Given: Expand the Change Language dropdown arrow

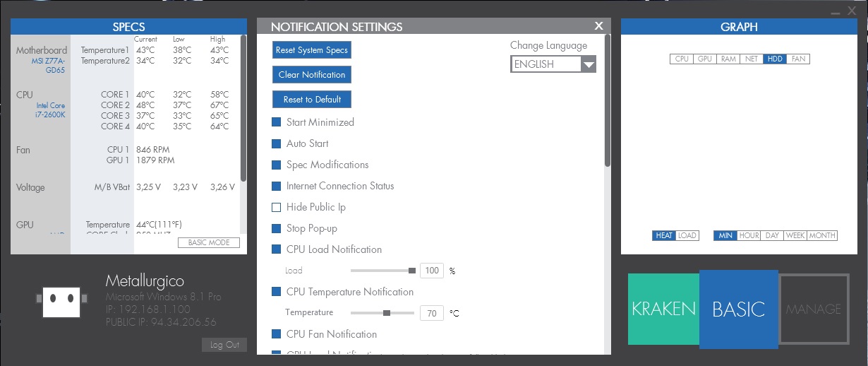Looking at the screenshot, I should pyautogui.click(x=589, y=64).
